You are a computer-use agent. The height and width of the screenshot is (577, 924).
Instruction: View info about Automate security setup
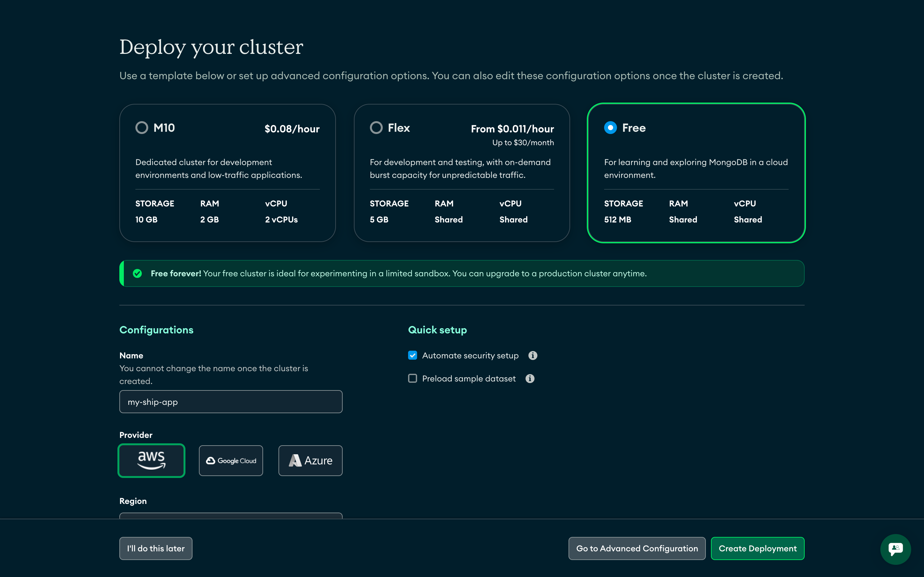click(x=533, y=355)
